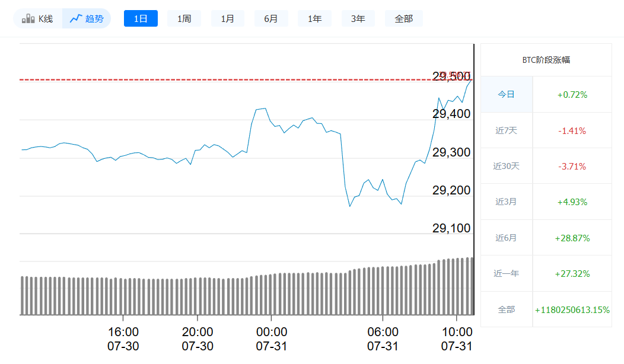Click the 近6月 +28.87% value
The width and height of the screenshot is (624, 364).
point(572,238)
